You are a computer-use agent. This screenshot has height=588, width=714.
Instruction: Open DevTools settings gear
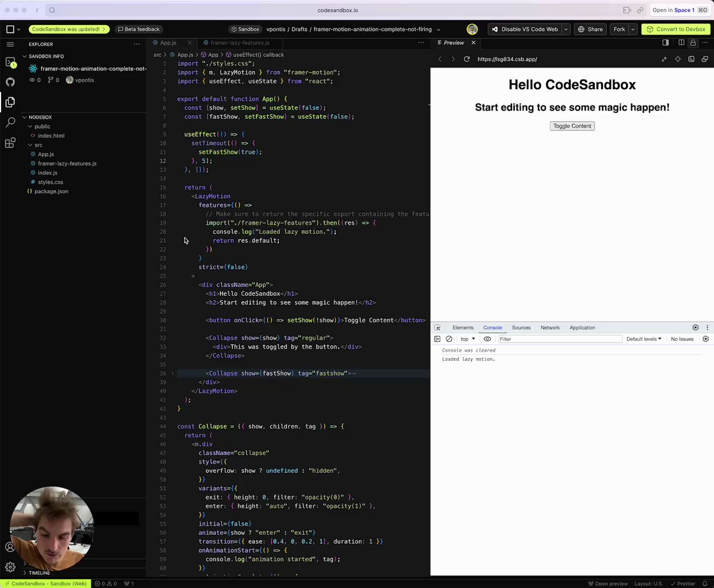pos(695,328)
